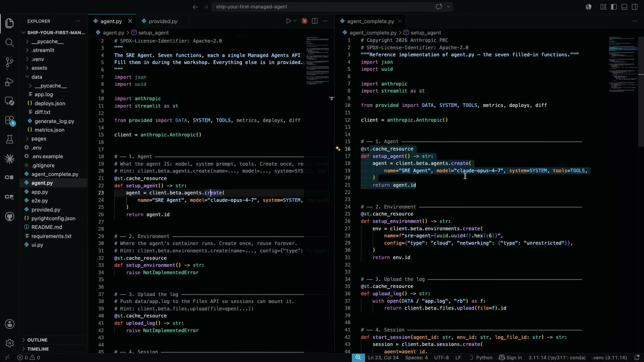Open the Explorer view in activity bar
The image size is (644, 362).
click(9, 23)
